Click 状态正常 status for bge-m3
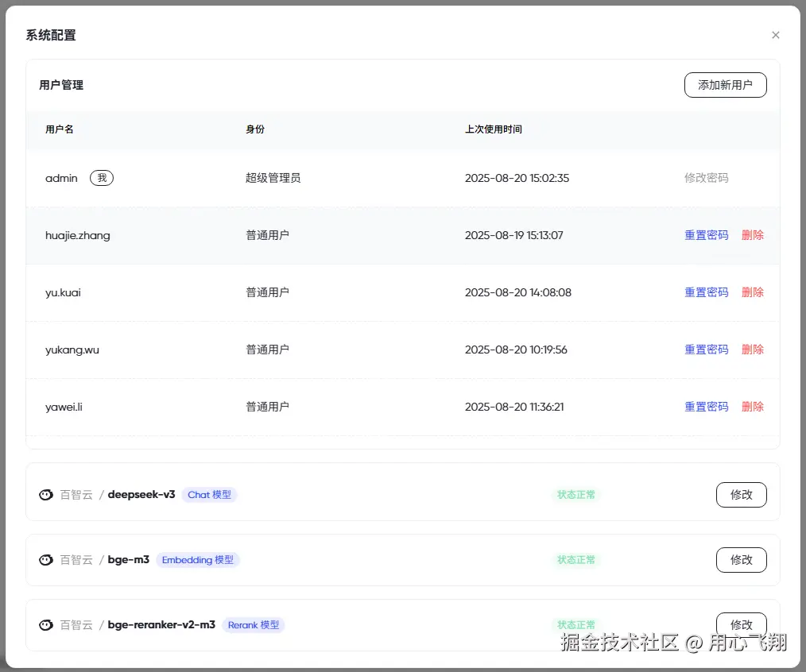 [x=575, y=560]
